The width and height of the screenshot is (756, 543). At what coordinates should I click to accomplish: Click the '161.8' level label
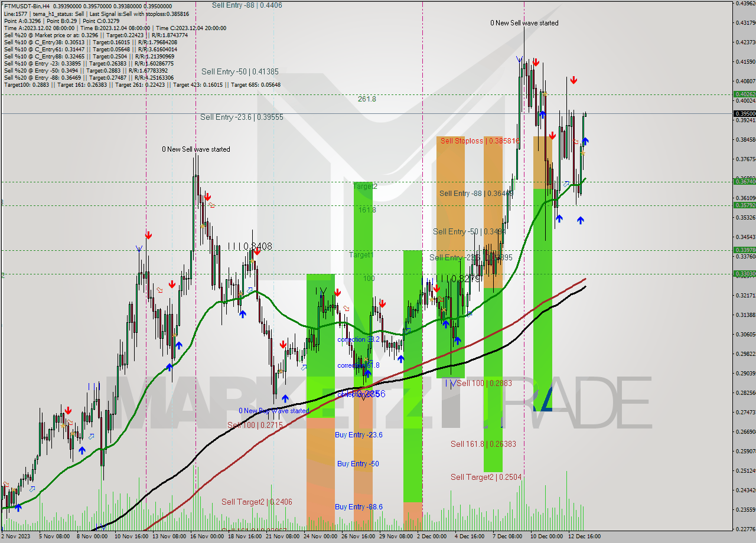pyautogui.click(x=367, y=210)
